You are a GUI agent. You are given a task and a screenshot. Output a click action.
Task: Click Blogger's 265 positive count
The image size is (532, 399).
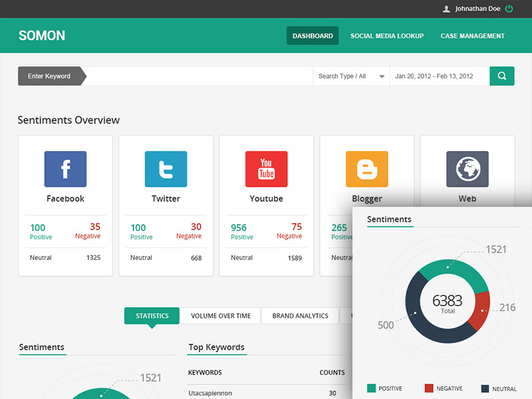point(339,227)
